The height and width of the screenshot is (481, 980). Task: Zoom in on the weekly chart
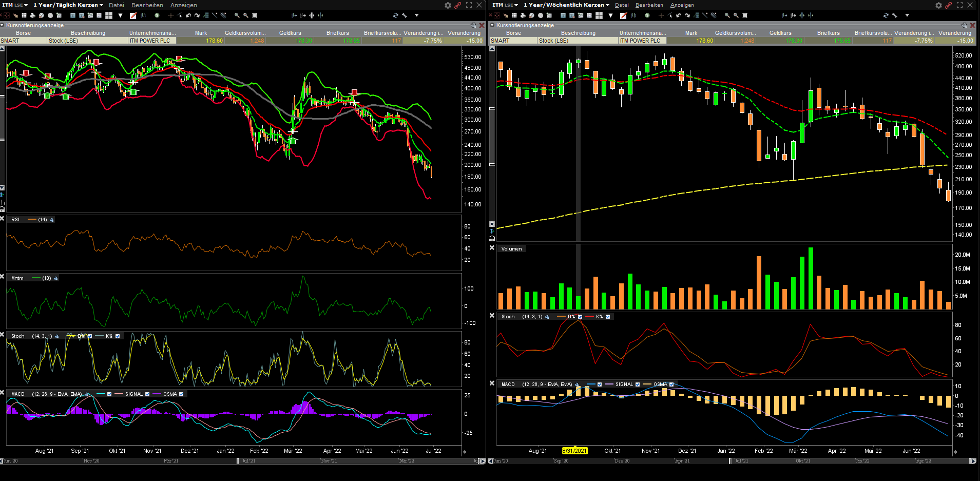point(727,15)
